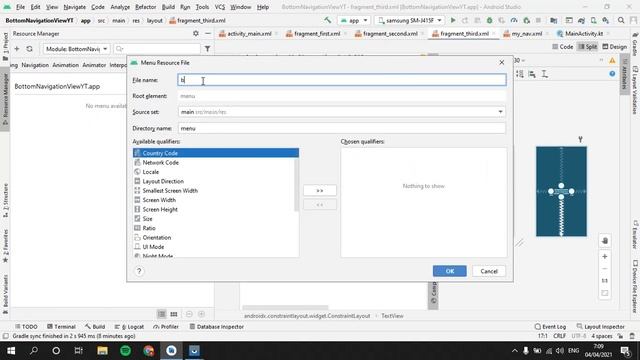Select Animator resource tab
This screenshot has width=640, height=360.
(x=94, y=65)
